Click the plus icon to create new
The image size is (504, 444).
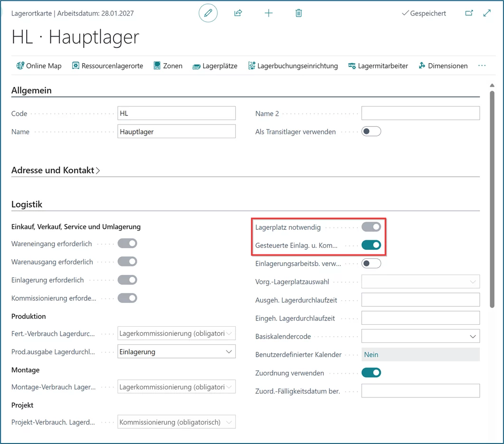click(269, 13)
